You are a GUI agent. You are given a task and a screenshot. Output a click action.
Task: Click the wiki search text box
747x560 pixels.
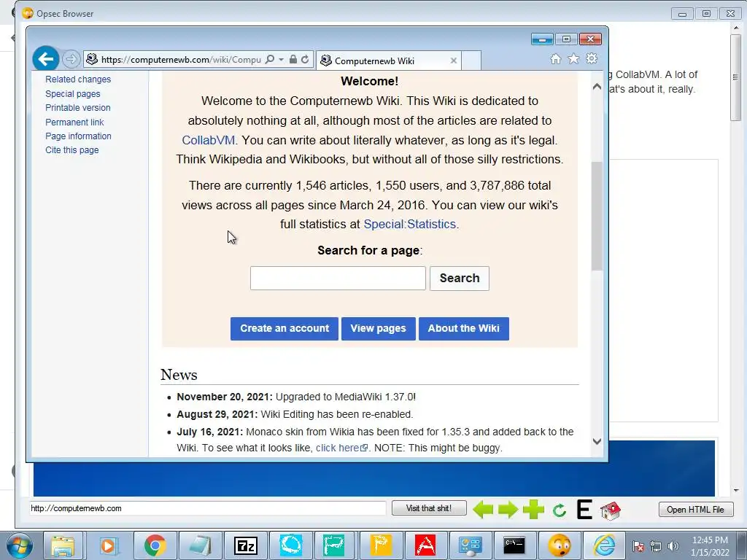[x=338, y=278]
